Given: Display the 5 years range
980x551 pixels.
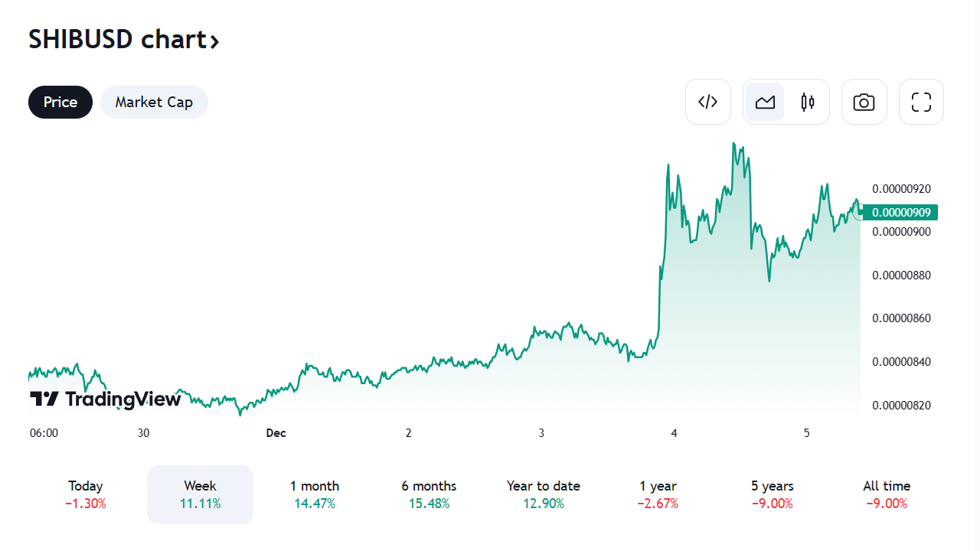Looking at the screenshot, I should click(773, 494).
